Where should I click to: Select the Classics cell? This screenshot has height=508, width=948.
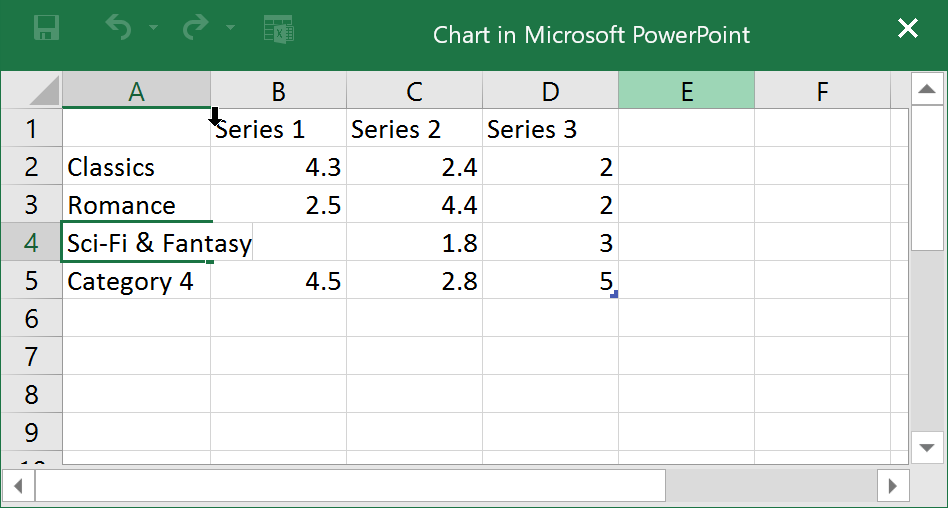click(x=137, y=166)
